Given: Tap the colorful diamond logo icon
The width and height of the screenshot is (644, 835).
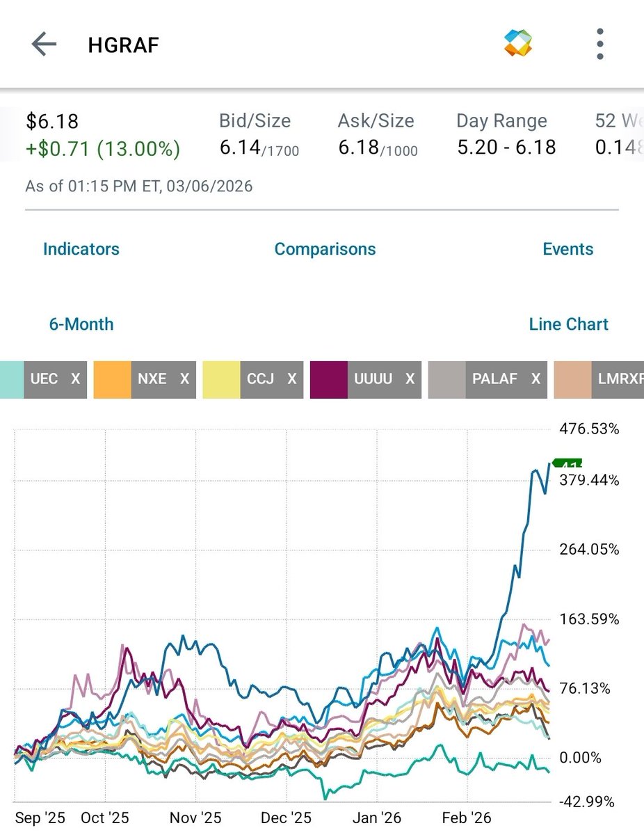Looking at the screenshot, I should pyautogui.click(x=518, y=45).
